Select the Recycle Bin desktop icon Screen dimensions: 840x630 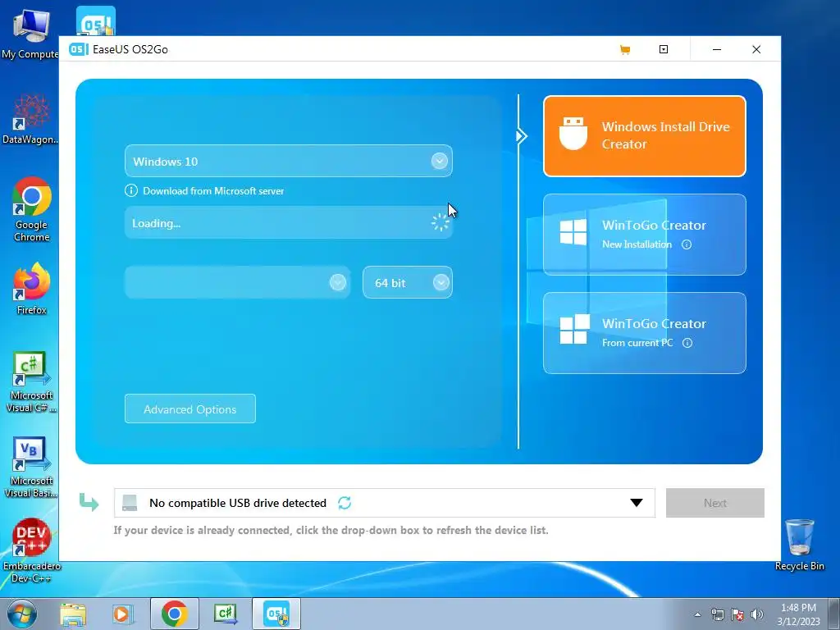[x=799, y=545]
